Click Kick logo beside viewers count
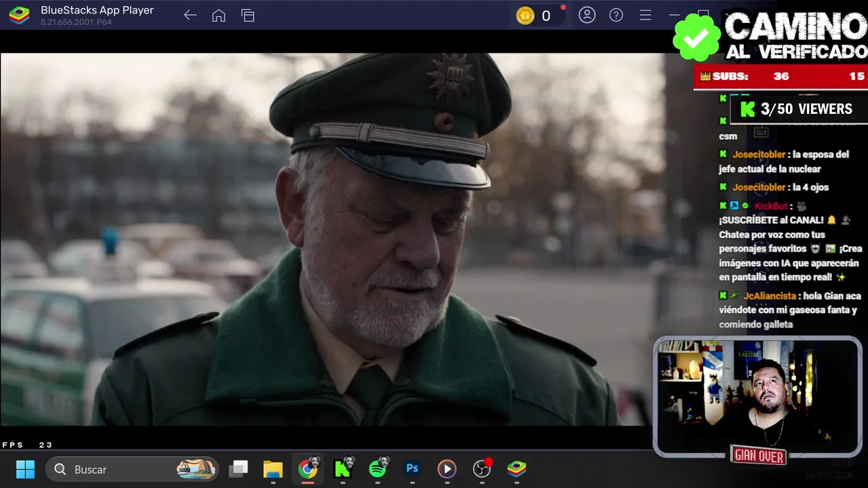The image size is (868, 488). 747,109
